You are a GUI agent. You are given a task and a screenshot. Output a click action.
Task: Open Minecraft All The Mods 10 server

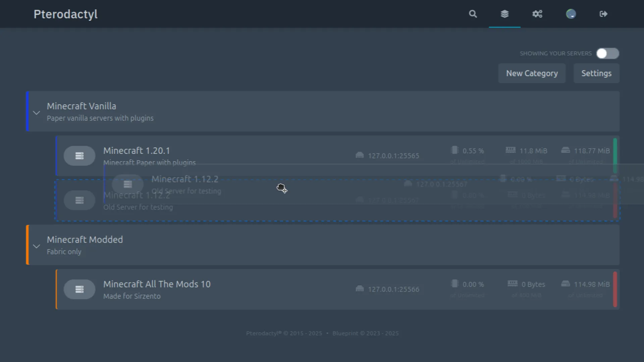pos(157,284)
